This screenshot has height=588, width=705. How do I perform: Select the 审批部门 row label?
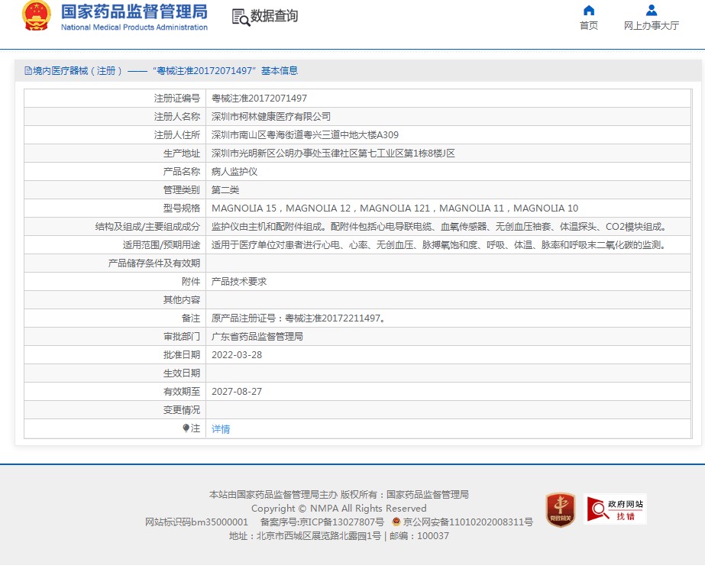point(182,336)
